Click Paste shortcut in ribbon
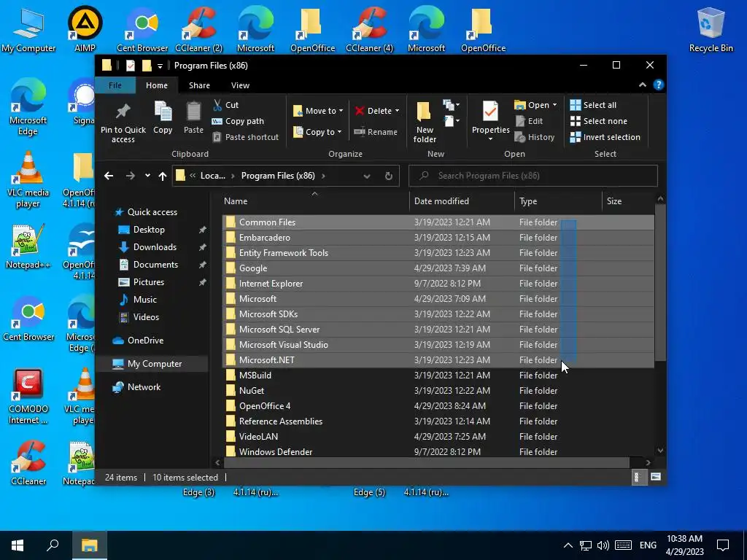The image size is (747, 560). pyautogui.click(x=246, y=137)
